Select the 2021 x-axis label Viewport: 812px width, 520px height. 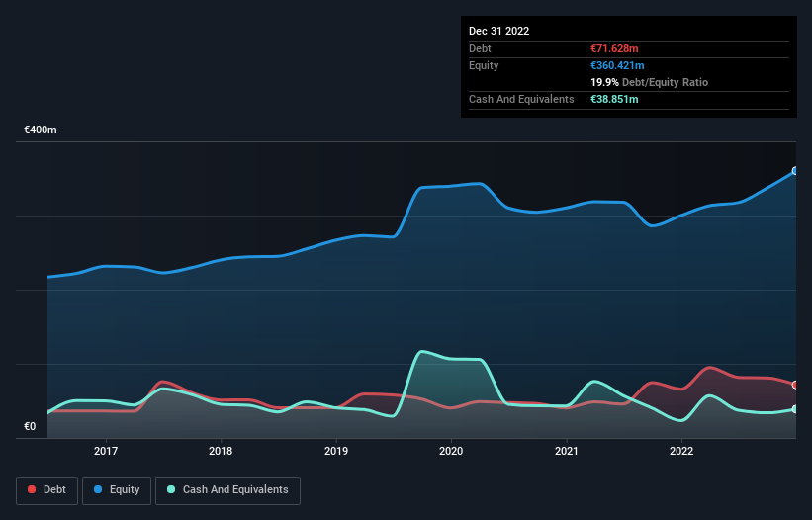(x=567, y=451)
